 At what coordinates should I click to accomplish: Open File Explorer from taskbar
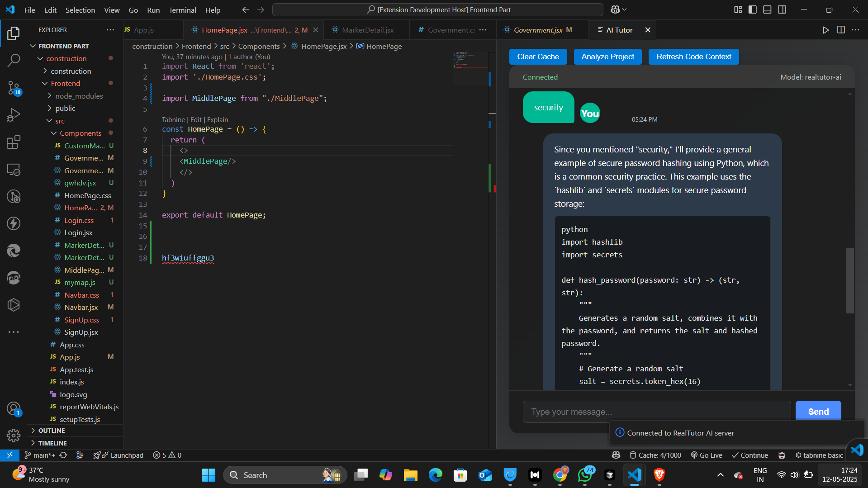click(x=410, y=475)
